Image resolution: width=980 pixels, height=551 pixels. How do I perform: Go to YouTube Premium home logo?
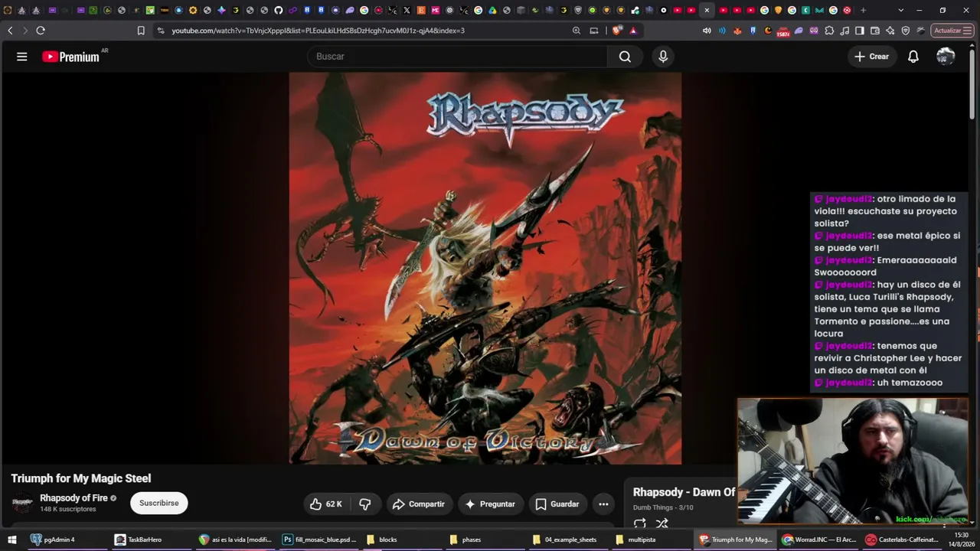tap(71, 57)
